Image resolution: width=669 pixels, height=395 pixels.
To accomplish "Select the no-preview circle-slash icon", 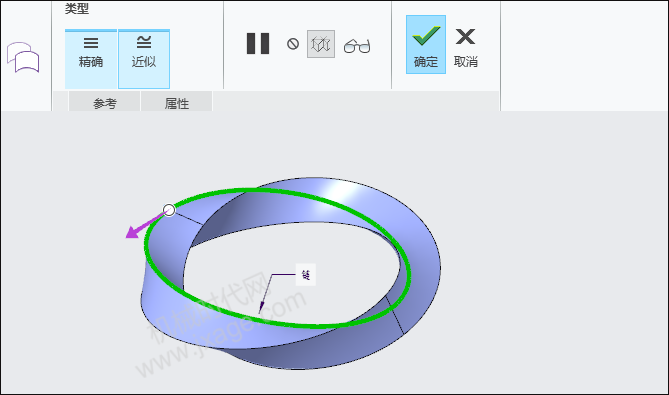I will point(293,44).
